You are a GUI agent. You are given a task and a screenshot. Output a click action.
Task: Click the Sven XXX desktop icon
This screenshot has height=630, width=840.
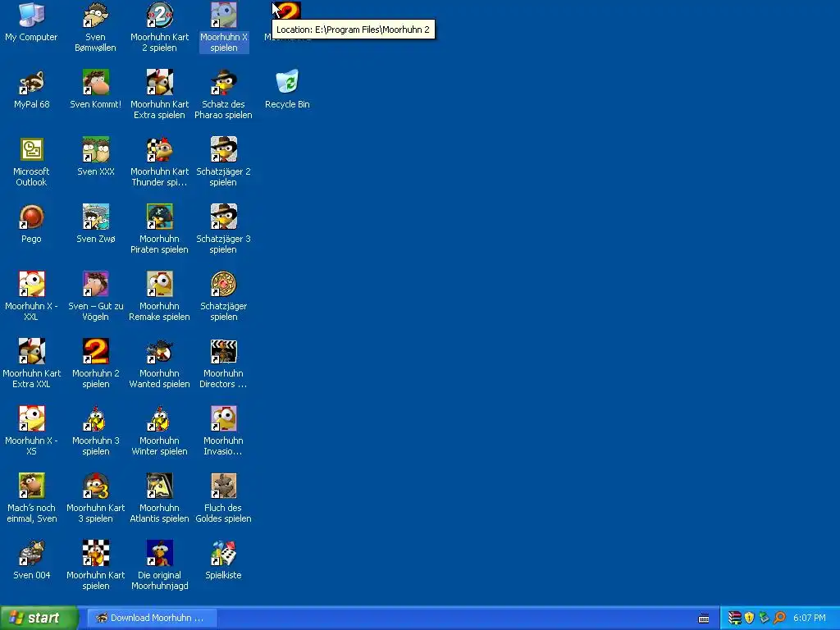pyautogui.click(x=95, y=150)
